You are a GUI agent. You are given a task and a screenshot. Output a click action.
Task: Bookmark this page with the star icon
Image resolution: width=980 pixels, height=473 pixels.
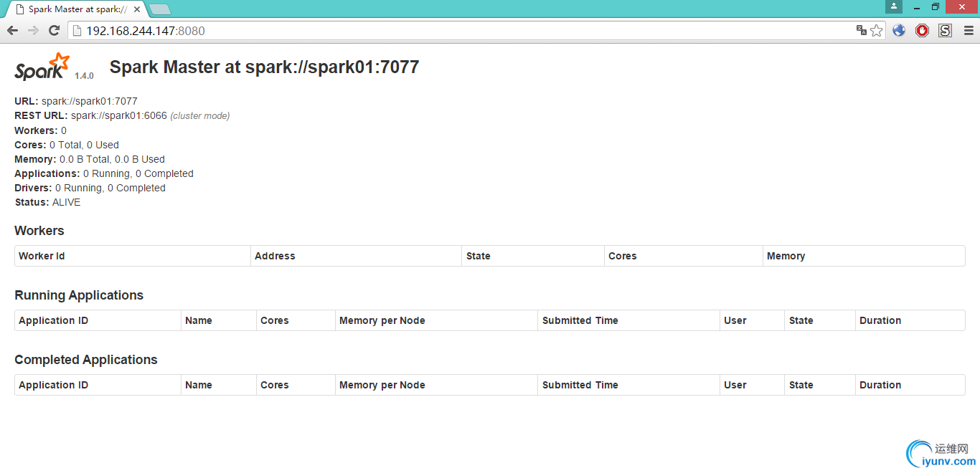click(x=877, y=30)
